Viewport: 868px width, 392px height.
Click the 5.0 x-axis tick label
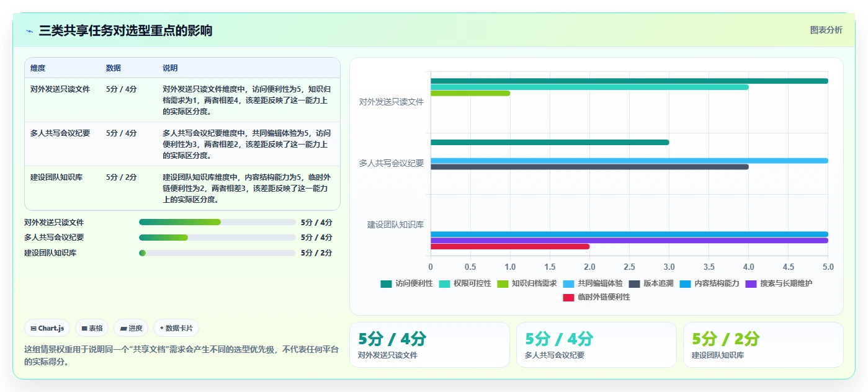click(828, 267)
